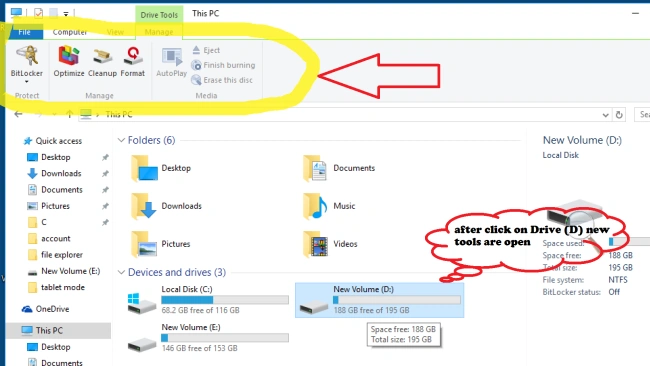Open the File ribbon tab
This screenshot has height=366, width=650.
tap(24, 32)
